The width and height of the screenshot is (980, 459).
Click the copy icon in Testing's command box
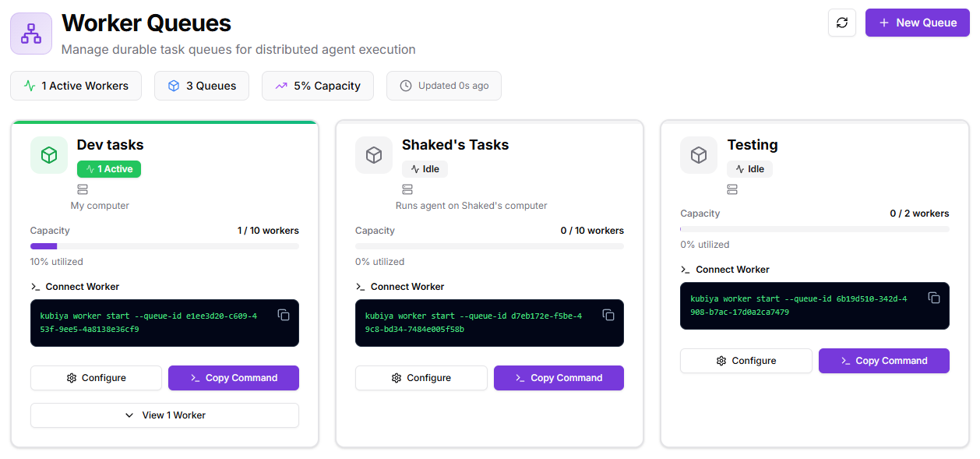(934, 298)
